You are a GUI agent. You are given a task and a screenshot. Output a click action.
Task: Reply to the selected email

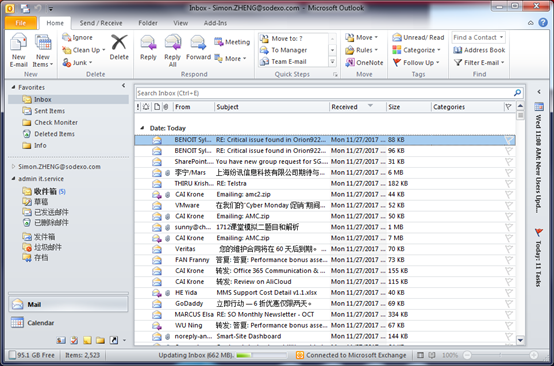148,47
